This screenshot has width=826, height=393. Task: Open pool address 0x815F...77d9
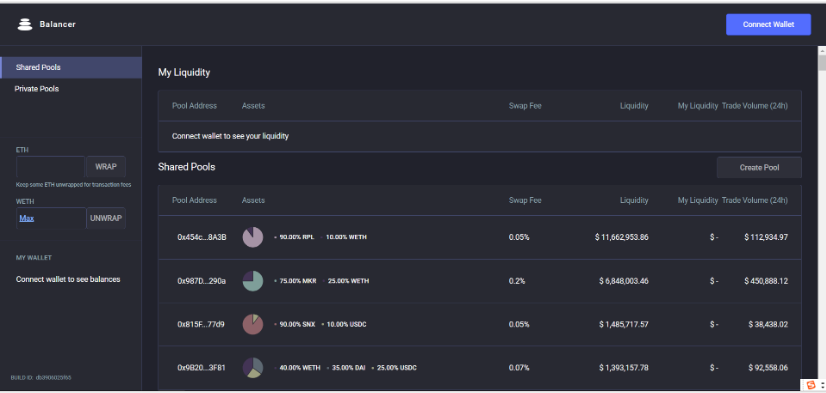click(x=201, y=324)
